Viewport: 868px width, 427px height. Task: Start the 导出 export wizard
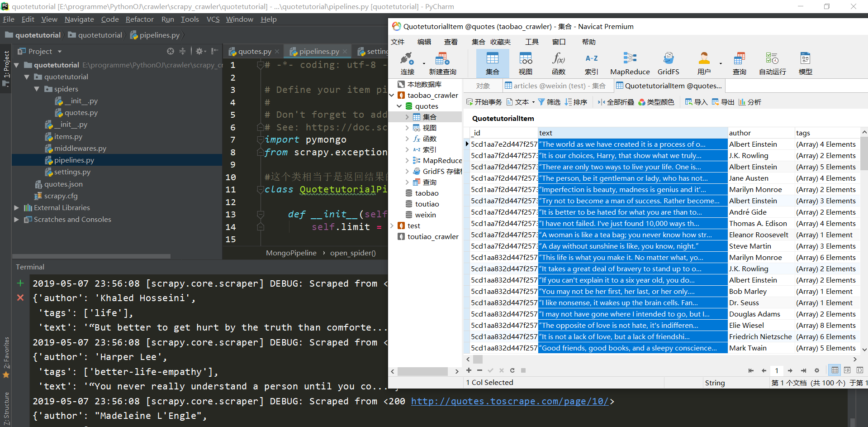[x=723, y=102]
